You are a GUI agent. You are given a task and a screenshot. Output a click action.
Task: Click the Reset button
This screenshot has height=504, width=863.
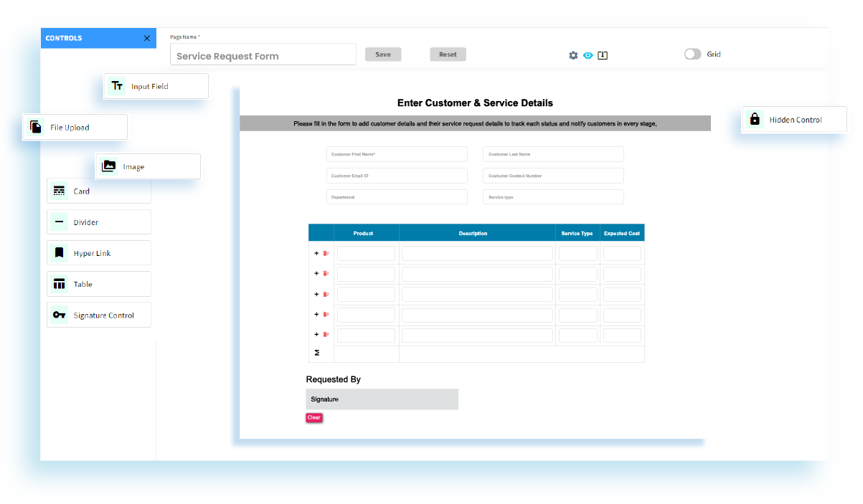pos(448,54)
